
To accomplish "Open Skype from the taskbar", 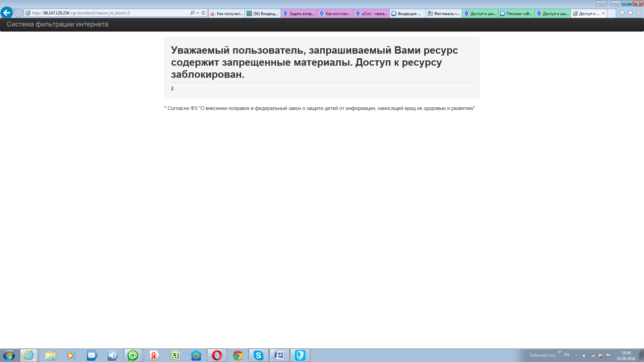I will (x=258, y=355).
